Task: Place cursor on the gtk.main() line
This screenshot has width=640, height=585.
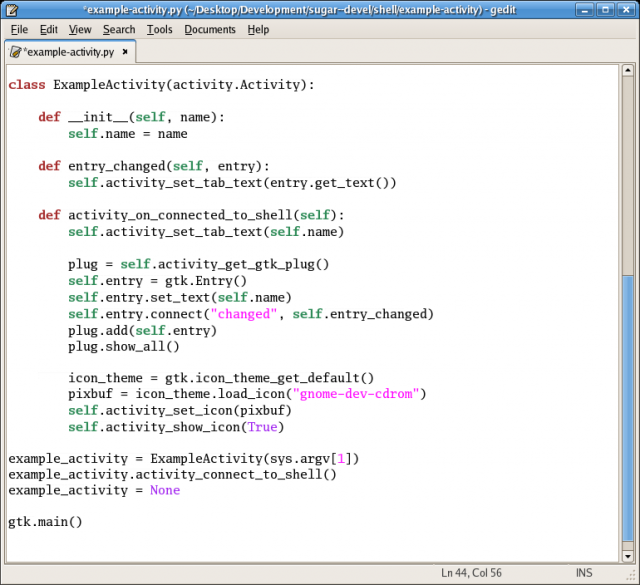Action: click(x=45, y=522)
